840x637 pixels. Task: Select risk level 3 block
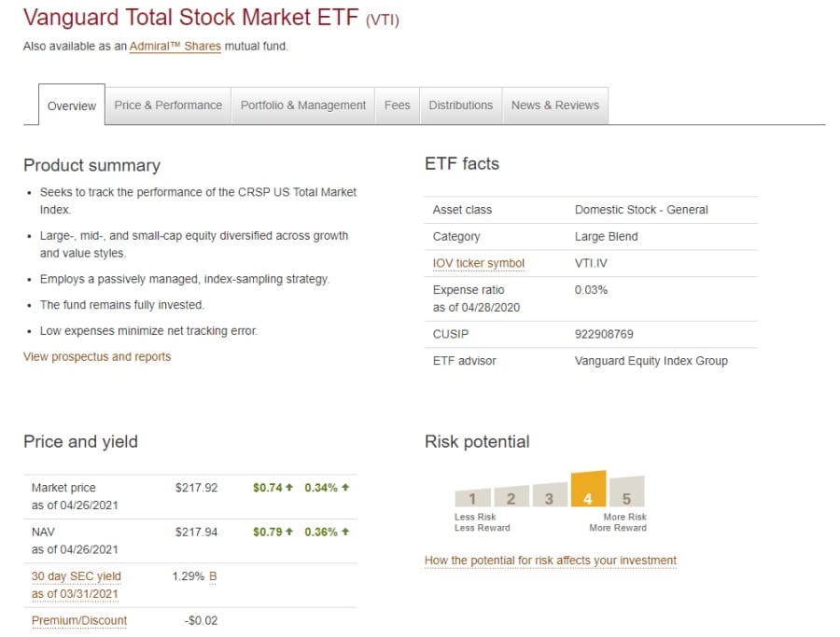pos(550,494)
